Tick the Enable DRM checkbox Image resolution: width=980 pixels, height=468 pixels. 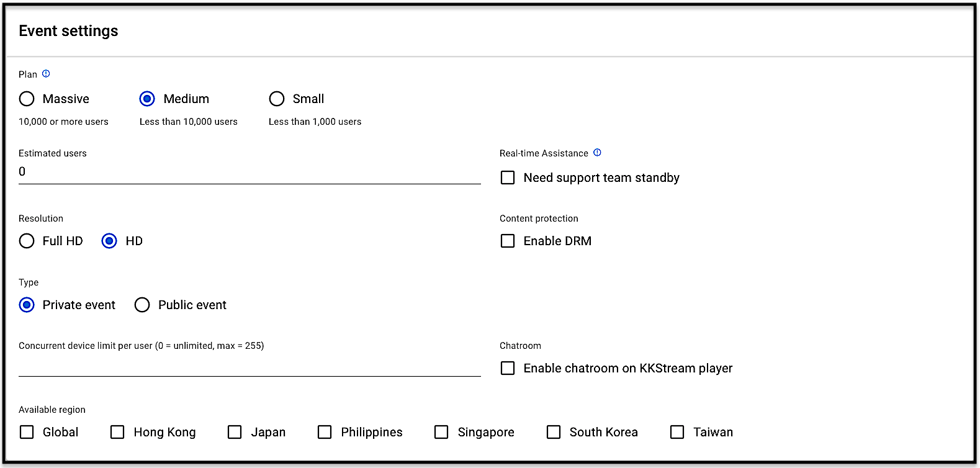[x=508, y=241]
